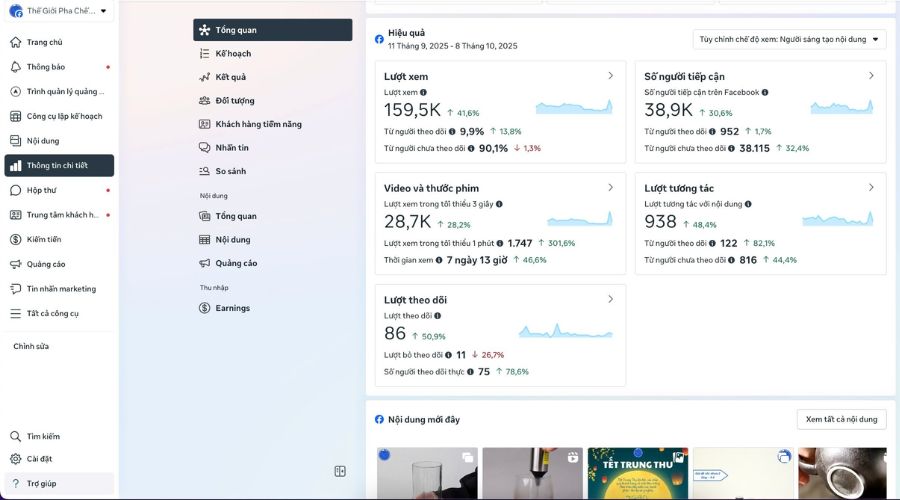Open Tin nhắn marketing icon
The image size is (900, 500).
point(15,289)
